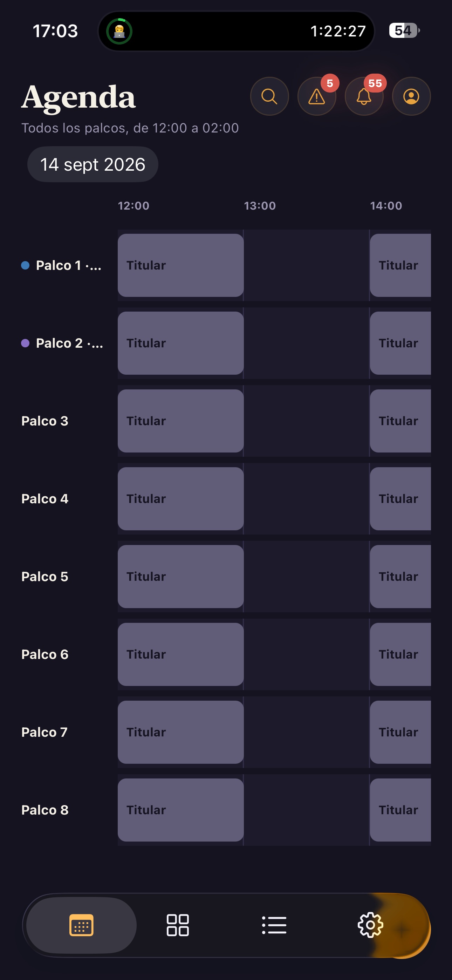This screenshot has width=452, height=980.
Task: Open notifications bell icon with badge 55
Action: click(x=364, y=96)
